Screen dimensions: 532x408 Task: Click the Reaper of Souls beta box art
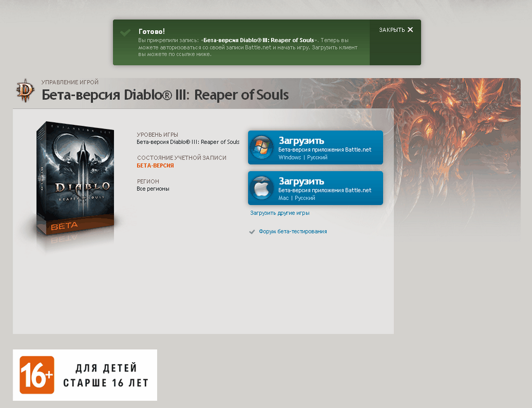click(75, 178)
